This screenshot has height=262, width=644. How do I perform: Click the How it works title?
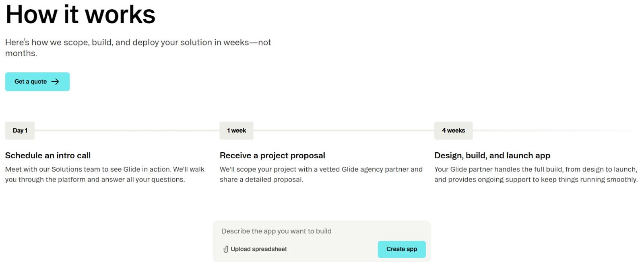click(80, 15)
